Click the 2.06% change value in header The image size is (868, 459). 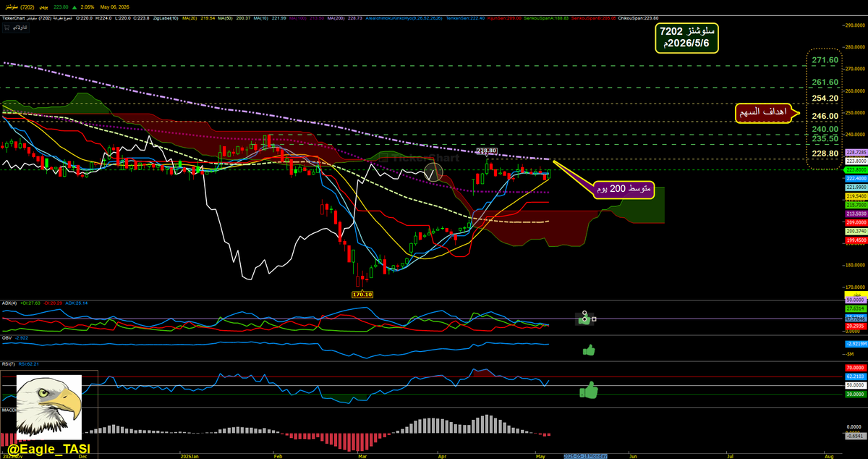tap(87, 7)
